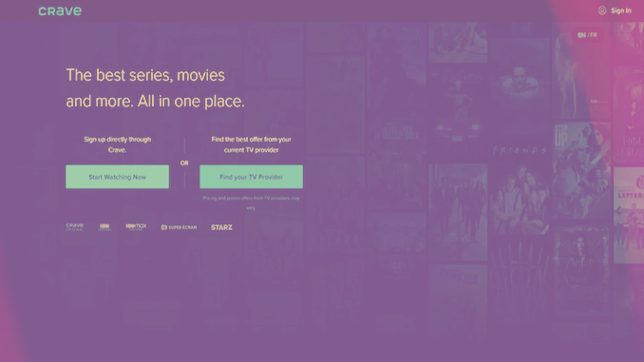Click the OR divider between buttons
Image resolution: width=644 pixels, height=362 pixels.
point(184,163)
